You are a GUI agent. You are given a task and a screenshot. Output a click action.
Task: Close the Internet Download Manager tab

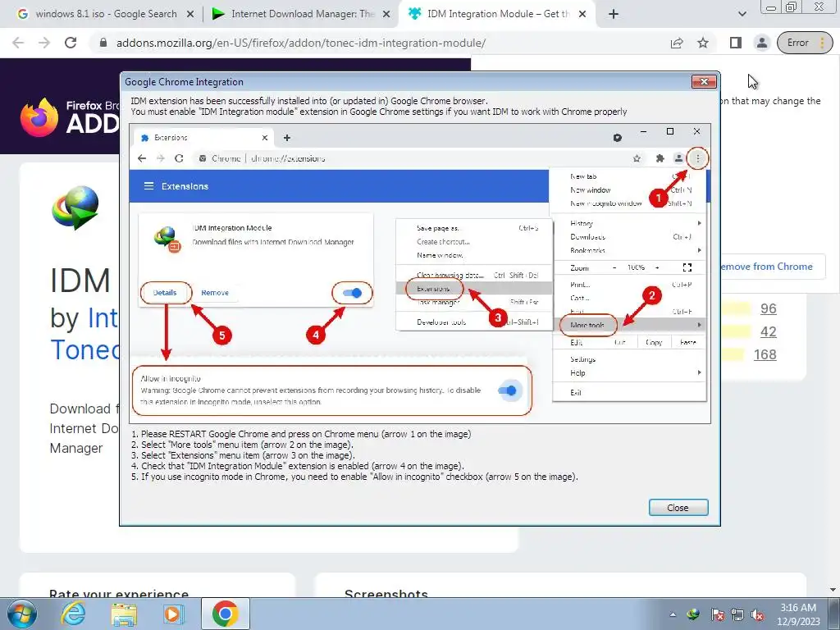(386, 15)
